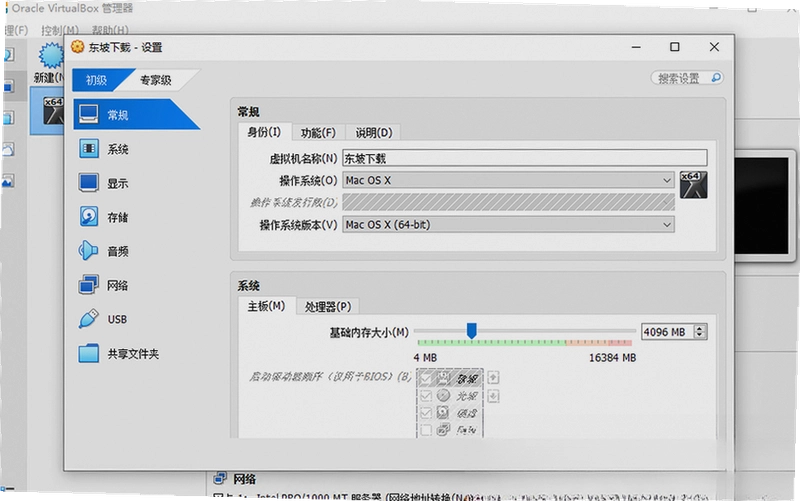Click the 虚拟机名称 text field
Viewport: 800px width, 501px height.
pos(524,158)
